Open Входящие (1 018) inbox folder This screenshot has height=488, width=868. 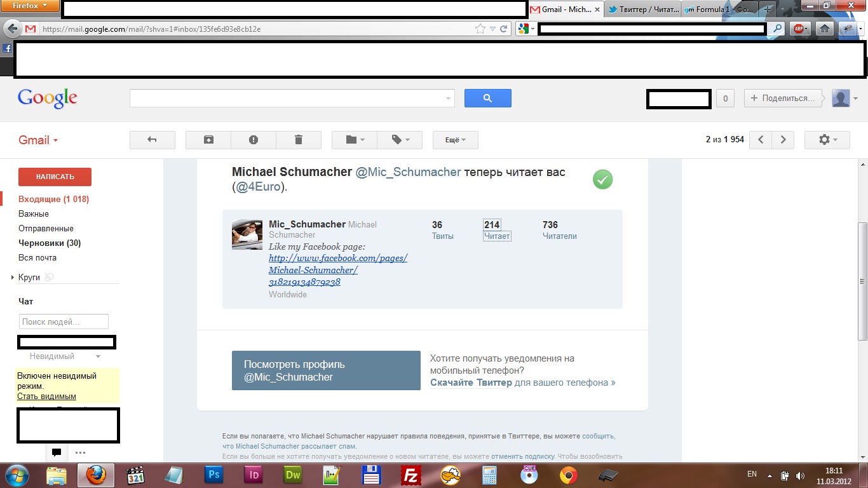53,199
